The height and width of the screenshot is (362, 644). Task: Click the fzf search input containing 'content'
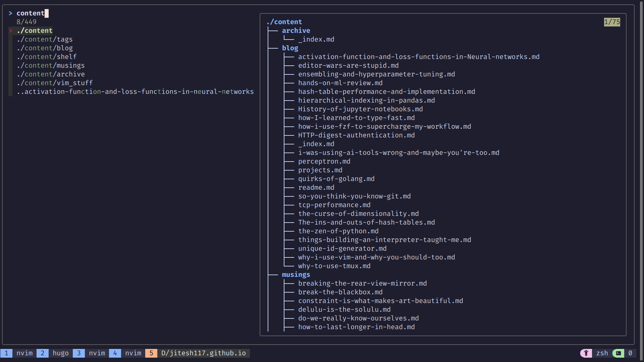click(x=31, y=13)
